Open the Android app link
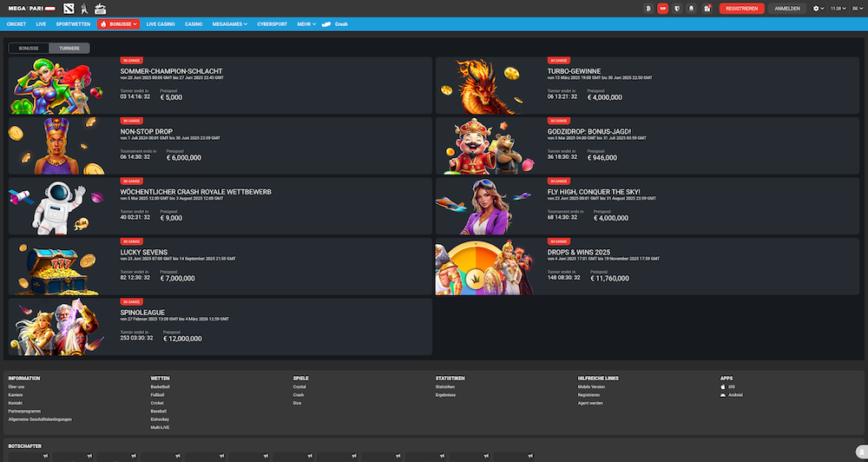868x462 pixels. pos(731,395)
